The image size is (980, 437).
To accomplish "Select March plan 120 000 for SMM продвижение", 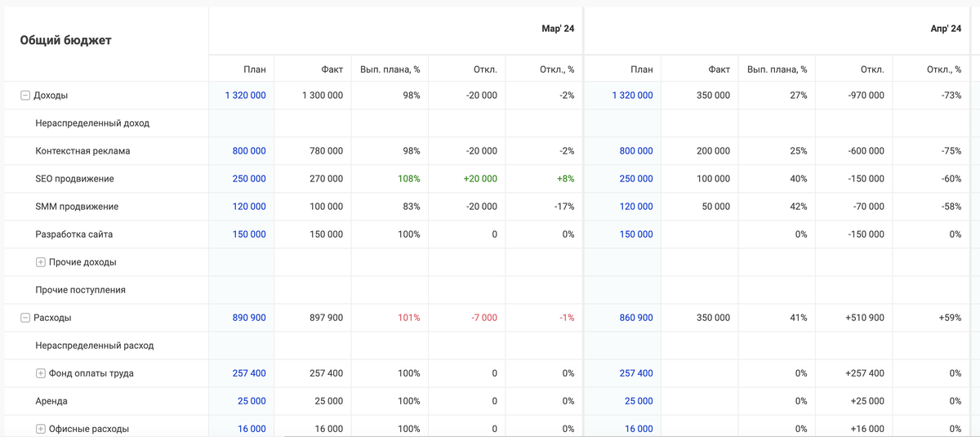I will click(249, 207).
